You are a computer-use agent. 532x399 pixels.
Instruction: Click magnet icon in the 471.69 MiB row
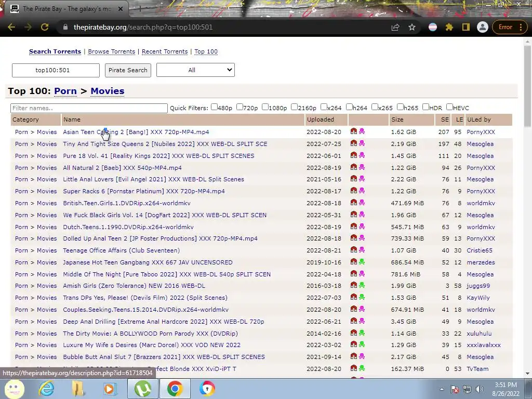click(353, 203)
